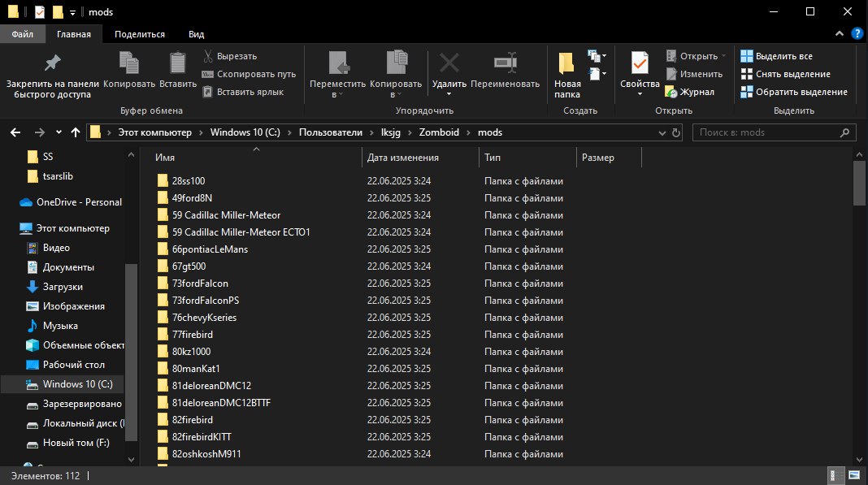The image size is (868, 485).
Task: Select OneDrive - Personal in sidebar
Action: [x=71, y=202]
